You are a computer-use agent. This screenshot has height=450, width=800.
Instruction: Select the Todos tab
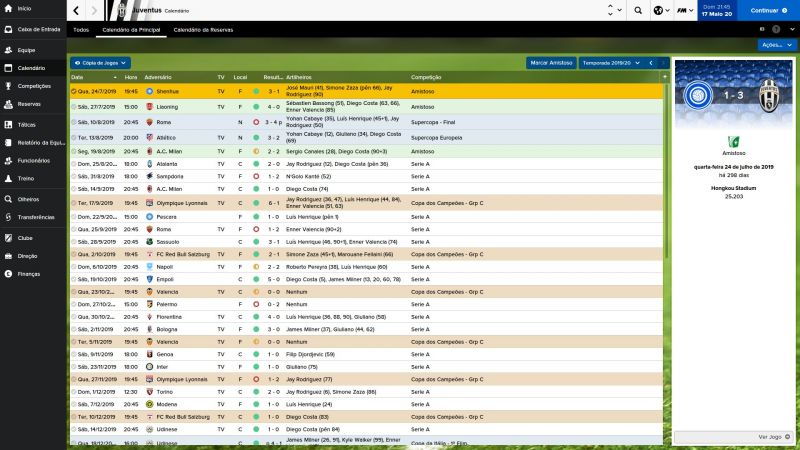81,29
